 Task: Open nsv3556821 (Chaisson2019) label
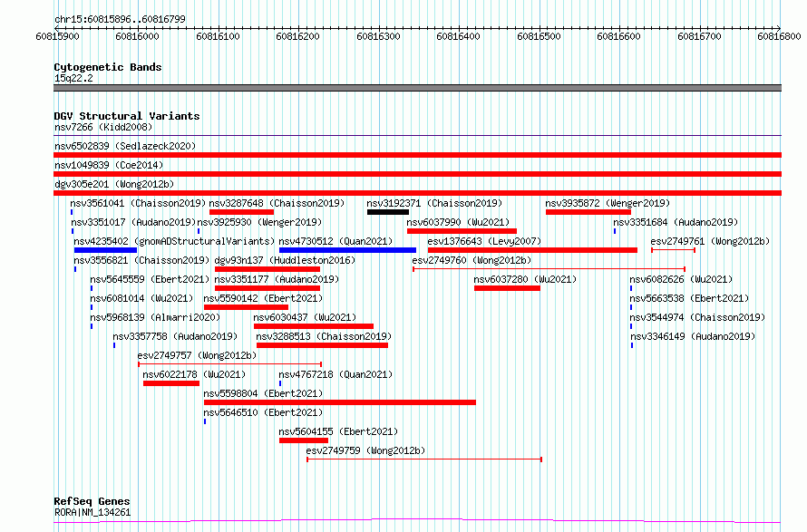point(141,260)
